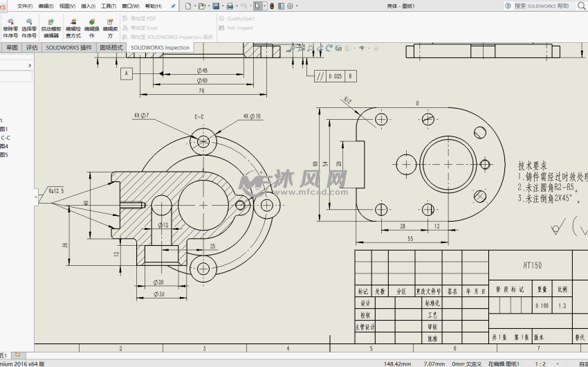Click the Rebuild traffic light icon
This screenshot has width=588, height=367.
pos(271,6)
